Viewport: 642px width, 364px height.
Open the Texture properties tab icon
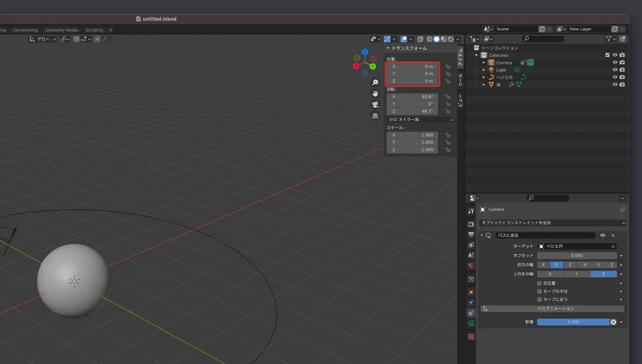click(471, 337)
